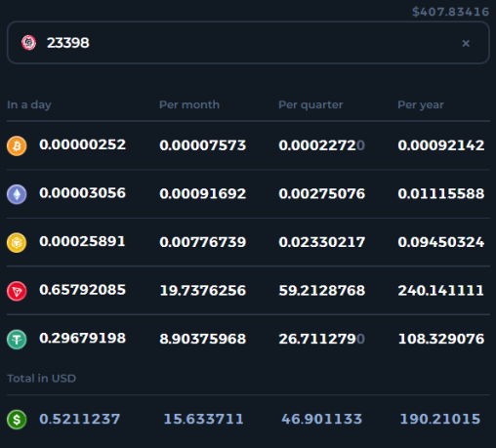Select Bitcoin daily value 0.00000252

82,144
